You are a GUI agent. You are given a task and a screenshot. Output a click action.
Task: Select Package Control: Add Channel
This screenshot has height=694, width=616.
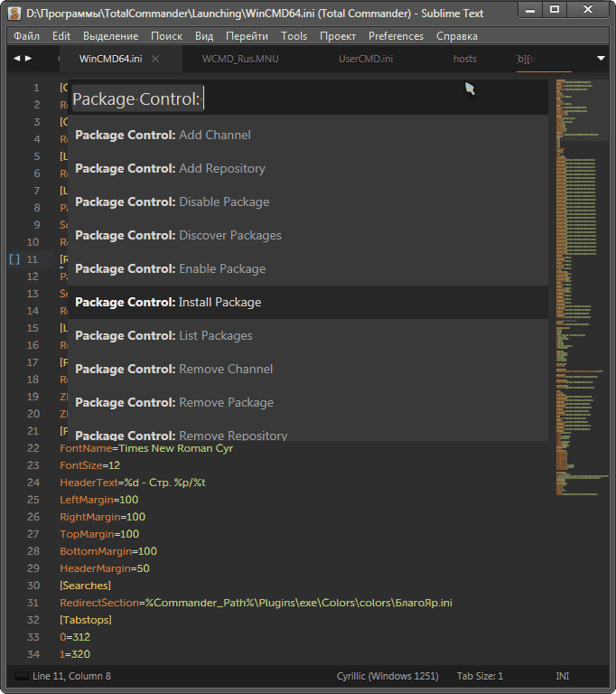click(308, 135)
